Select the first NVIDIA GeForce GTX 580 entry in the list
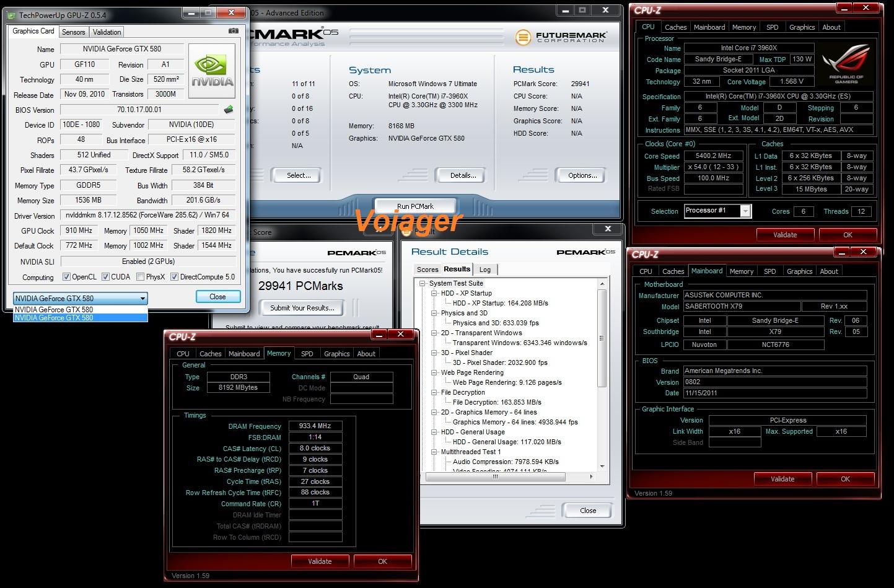 tap(81, 309)
